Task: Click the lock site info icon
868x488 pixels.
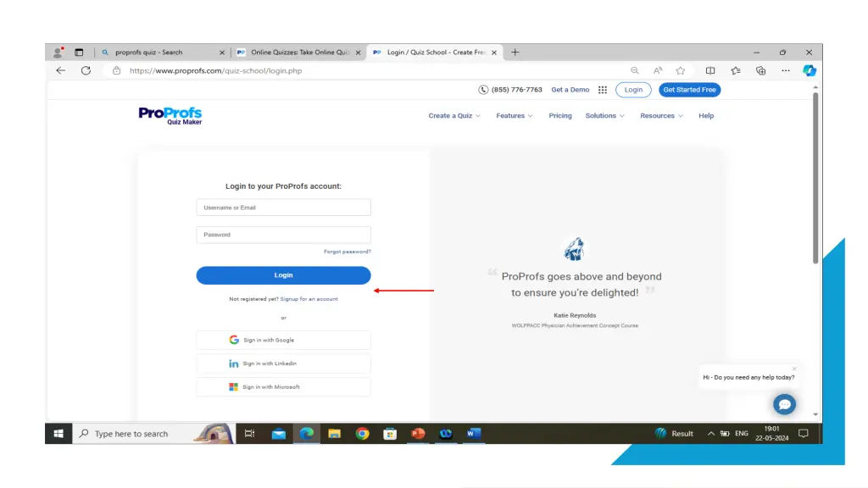Action: 116,70
